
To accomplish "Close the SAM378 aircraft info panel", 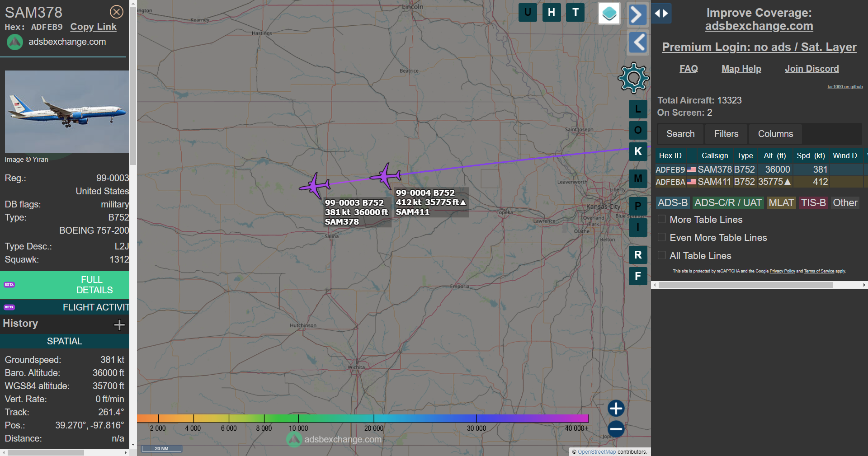I will point(117,12).
